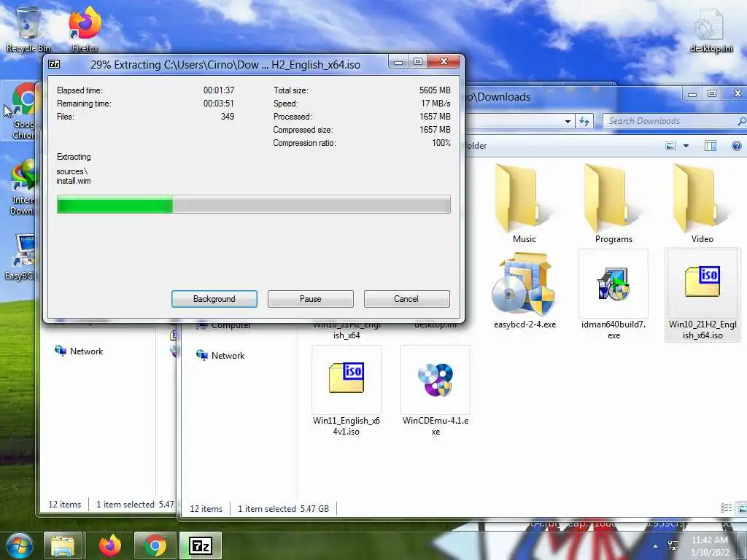Click the 'Speed' value 17 MB/s
The width and height of the screenshot is (747, 560).
(436, 104)
